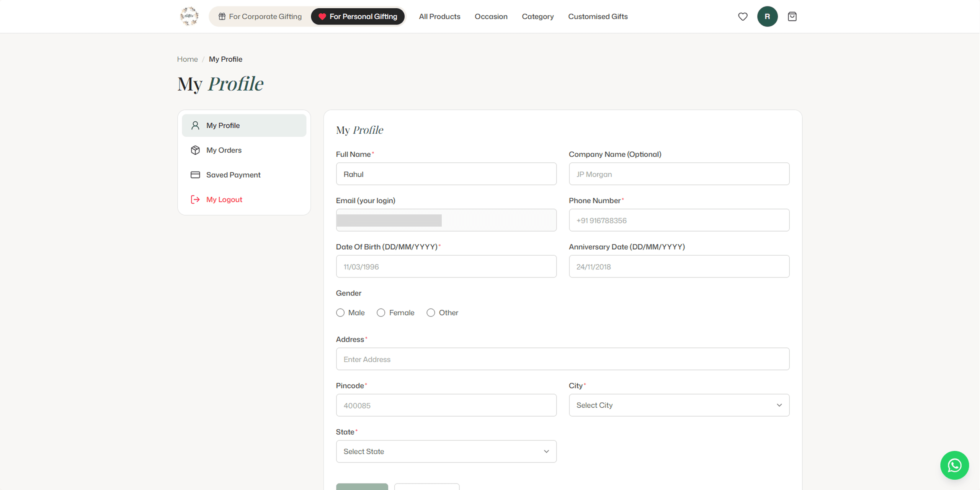This screenshot has height=490, width=980.
Task: Click the Pincode input field
Action: point(446,405)
